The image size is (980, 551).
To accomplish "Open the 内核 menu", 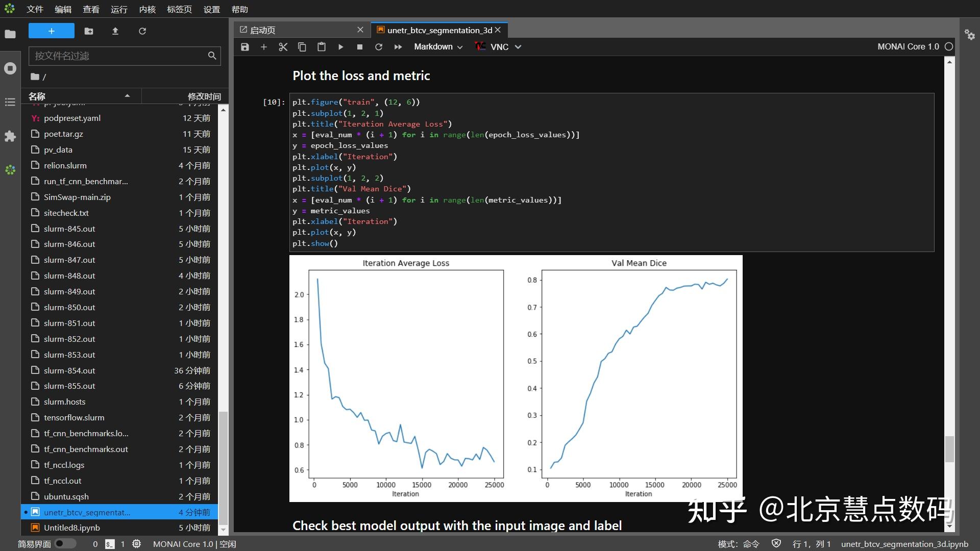I will pyautogui.click(x=147, y=9).
